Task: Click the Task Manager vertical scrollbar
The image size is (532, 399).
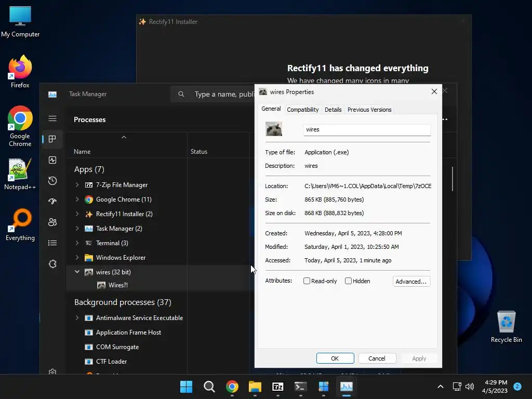Action: (x=453, y=179)
